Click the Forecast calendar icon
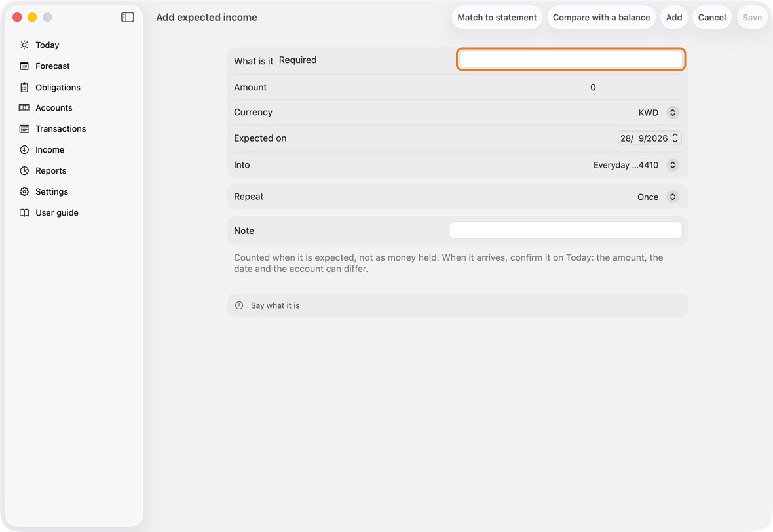 point(24,66)
